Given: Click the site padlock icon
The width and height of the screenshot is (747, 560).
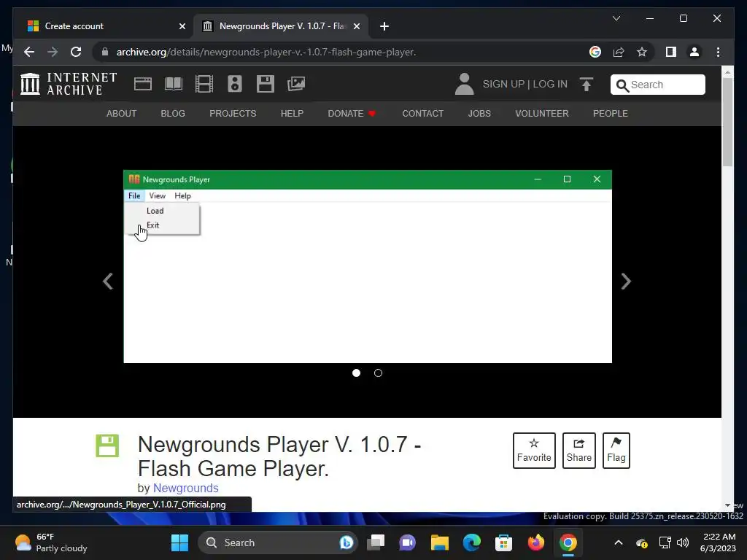Looking at the screenshot, I should pos(105,52).
